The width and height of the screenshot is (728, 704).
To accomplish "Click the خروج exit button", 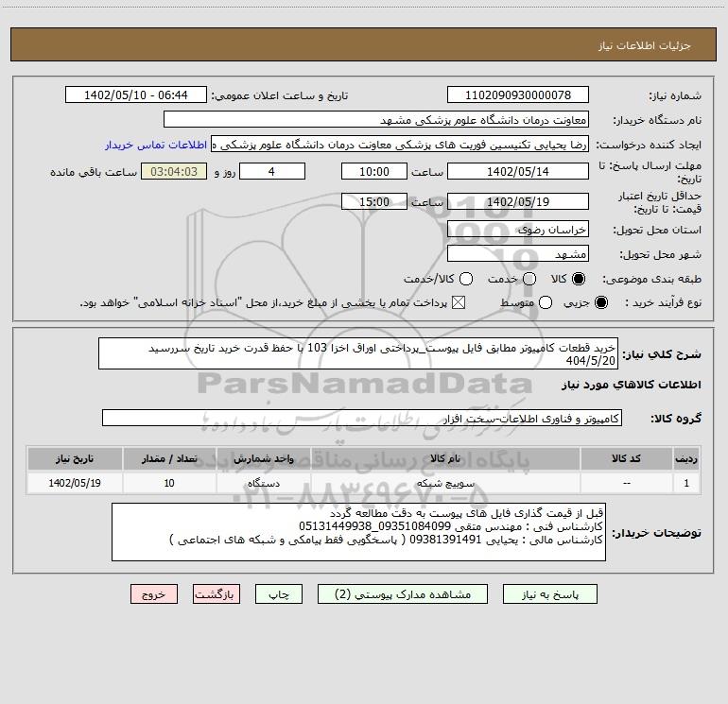I will 154,594.
